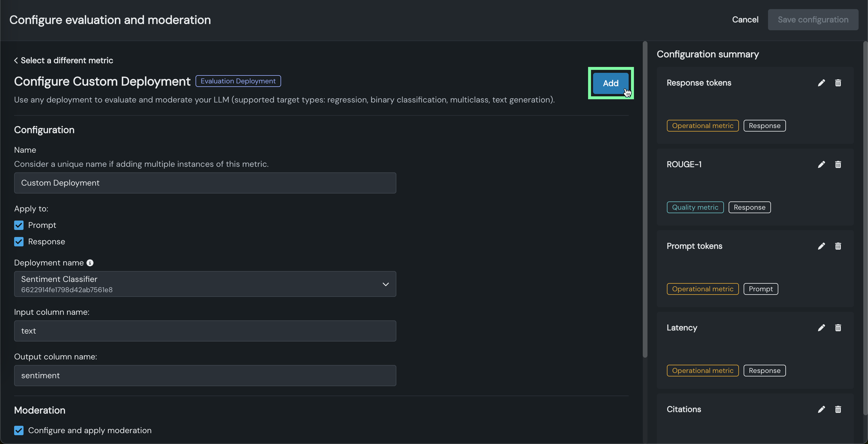The width and height of the screenshot is (868, 444).
Task: Edit the Prompt tokens metric
Action: tap(821, 246)
